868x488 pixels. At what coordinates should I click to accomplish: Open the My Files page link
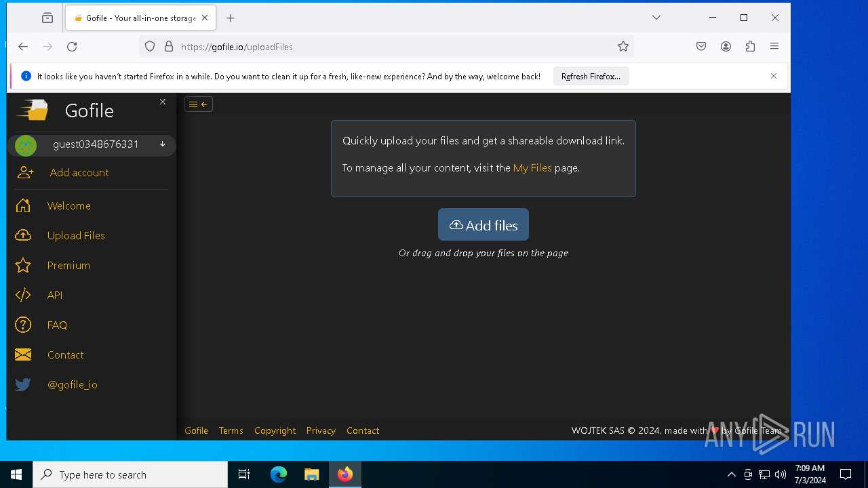pos(532,168)
